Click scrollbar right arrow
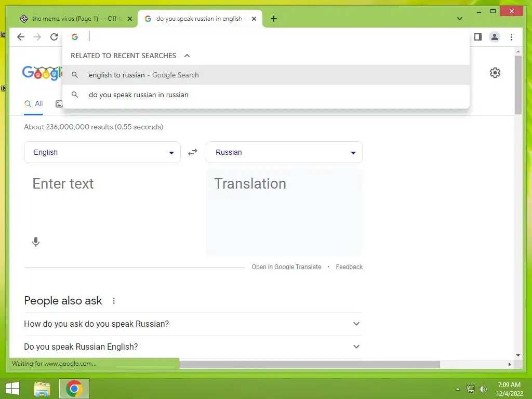This screenshot has width=532, height=399. 509,364
